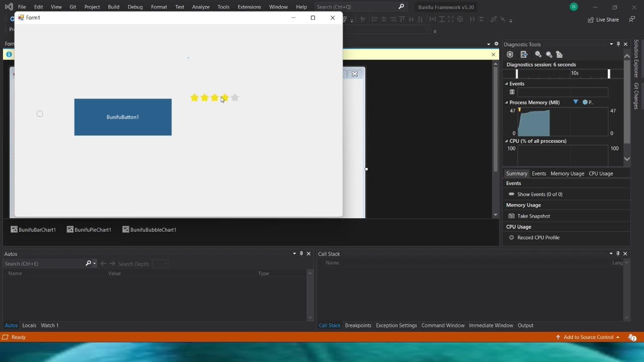The image size is (644, 362).
Task: Click the pause events icon in the Events track
Action: [512, 92]
